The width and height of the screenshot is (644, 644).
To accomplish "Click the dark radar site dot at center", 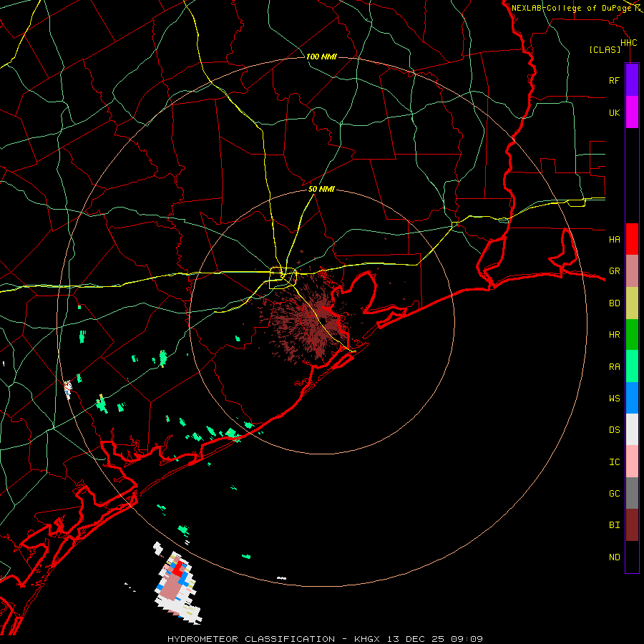I will [x=323, y=320].
